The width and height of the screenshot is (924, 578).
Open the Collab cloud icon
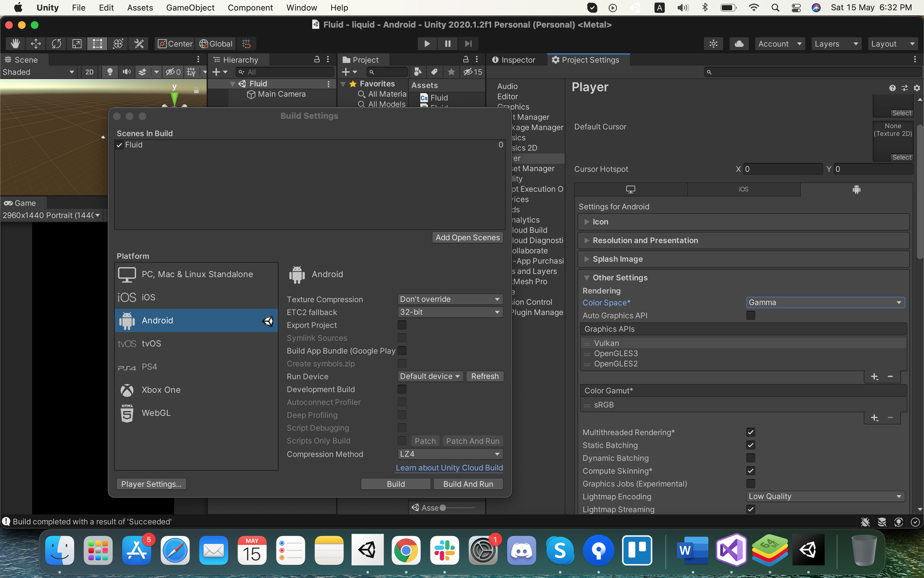(x=739, y=44)
